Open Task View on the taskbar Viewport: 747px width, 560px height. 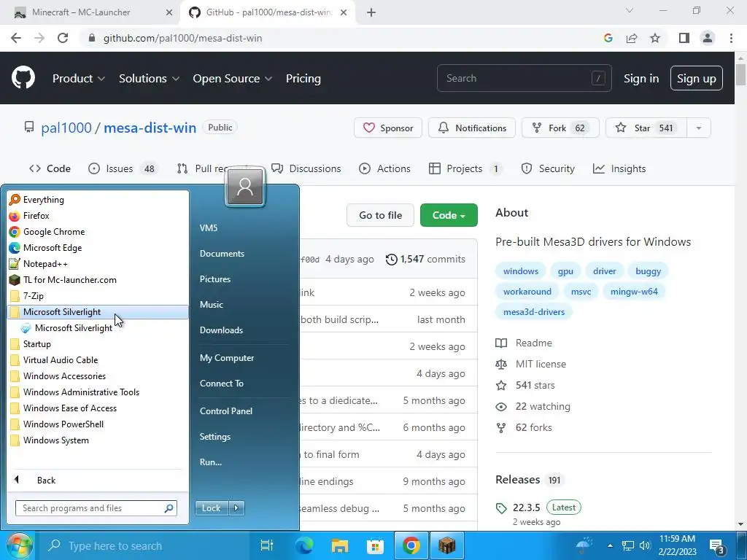pos(267,545)
